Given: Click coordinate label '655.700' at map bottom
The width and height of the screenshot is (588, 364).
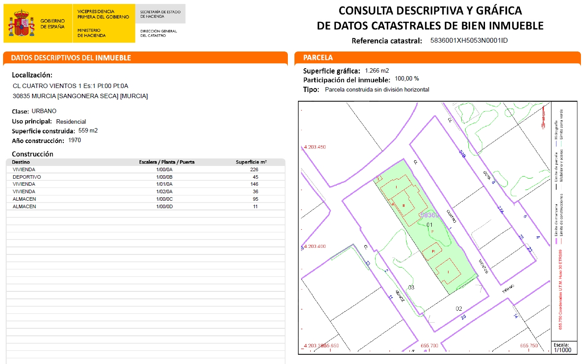Looking at the screenshot, I should point(430,346).
